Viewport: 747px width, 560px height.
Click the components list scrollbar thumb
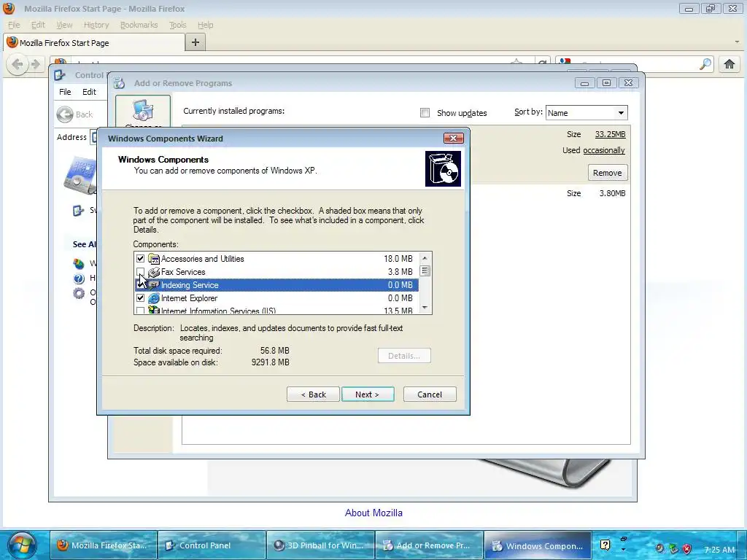pyautogui.click(x=425, y=271)
